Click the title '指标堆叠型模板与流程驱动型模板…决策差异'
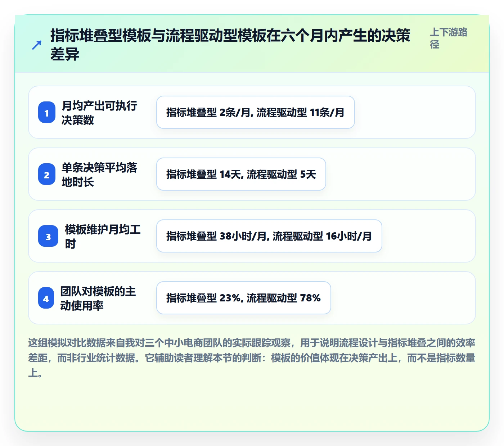Viewport: 504px width, 446px height. 230,45
